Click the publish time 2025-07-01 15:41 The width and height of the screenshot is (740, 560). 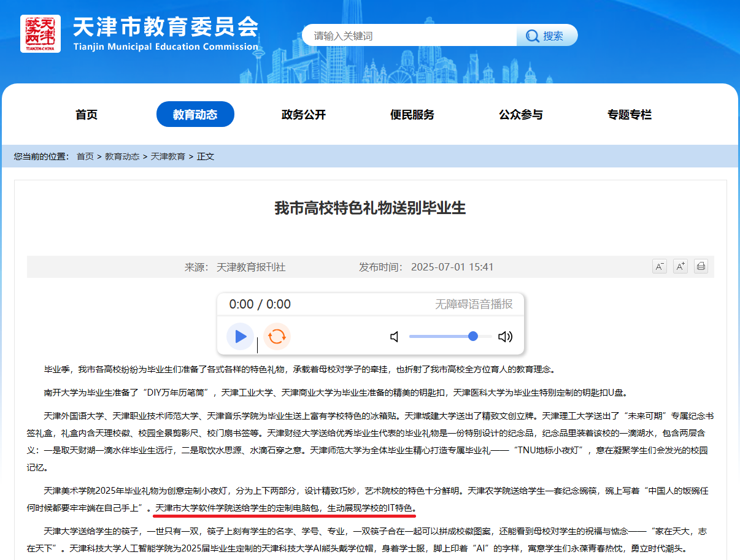click(452, 267)
